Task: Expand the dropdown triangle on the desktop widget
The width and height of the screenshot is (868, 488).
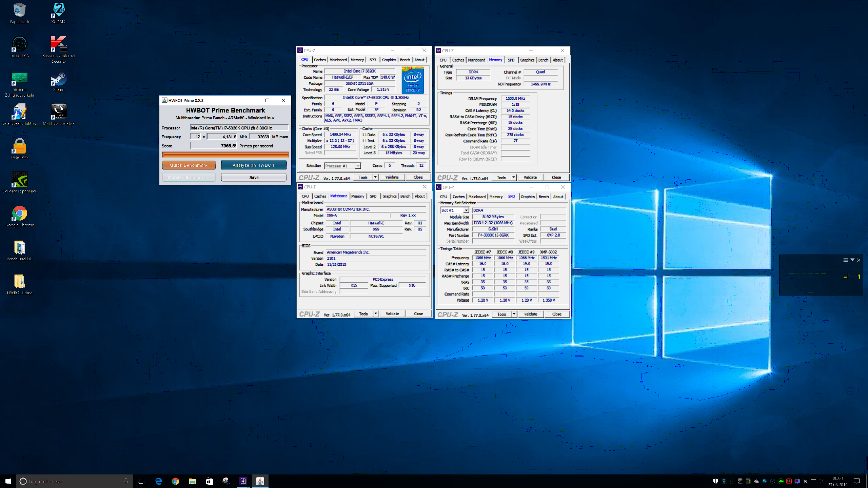Action: point(852,260)
